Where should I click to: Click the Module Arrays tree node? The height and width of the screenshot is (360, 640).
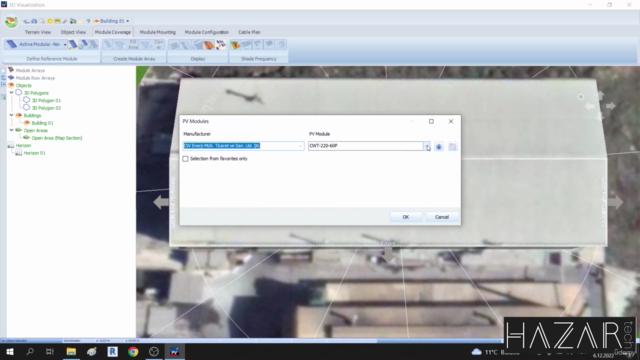point(30,71)
